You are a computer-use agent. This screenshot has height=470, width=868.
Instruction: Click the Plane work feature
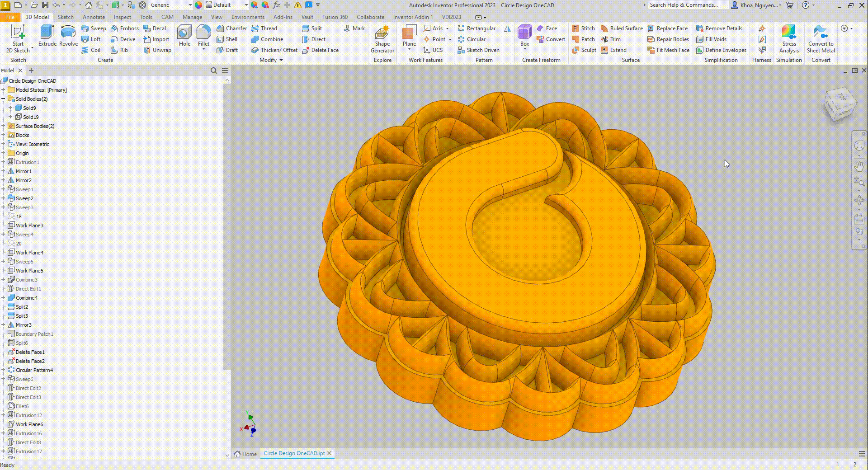(409, 36)
